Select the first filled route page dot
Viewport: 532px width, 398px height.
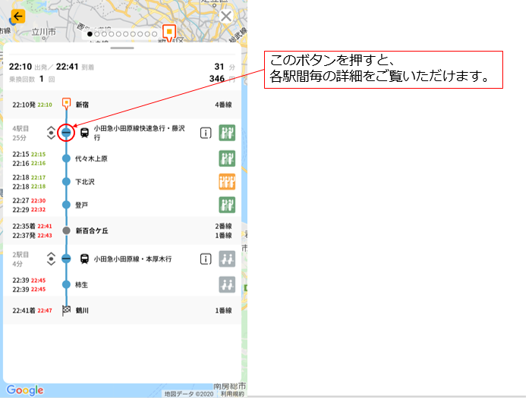(x=90, y=34)
